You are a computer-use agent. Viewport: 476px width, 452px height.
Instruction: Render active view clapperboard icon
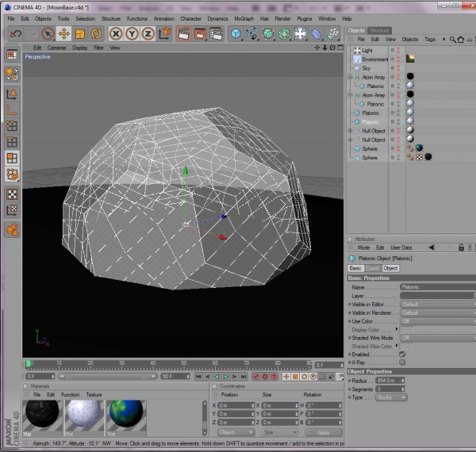[184, 33]
